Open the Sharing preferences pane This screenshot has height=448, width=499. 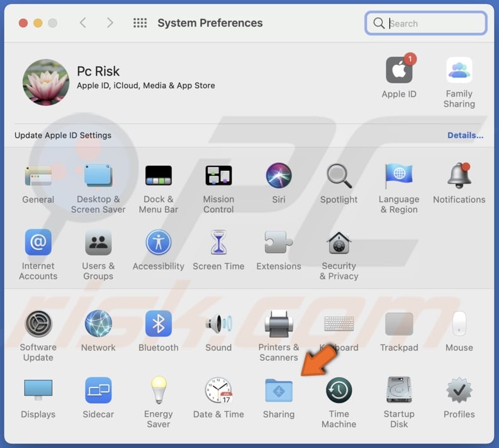point(279,391)
